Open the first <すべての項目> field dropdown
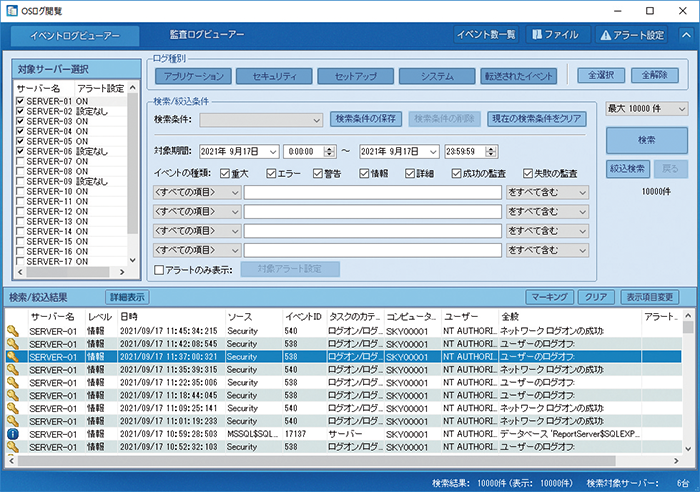The width and height of the screenshot is (700, 492). 197,192
